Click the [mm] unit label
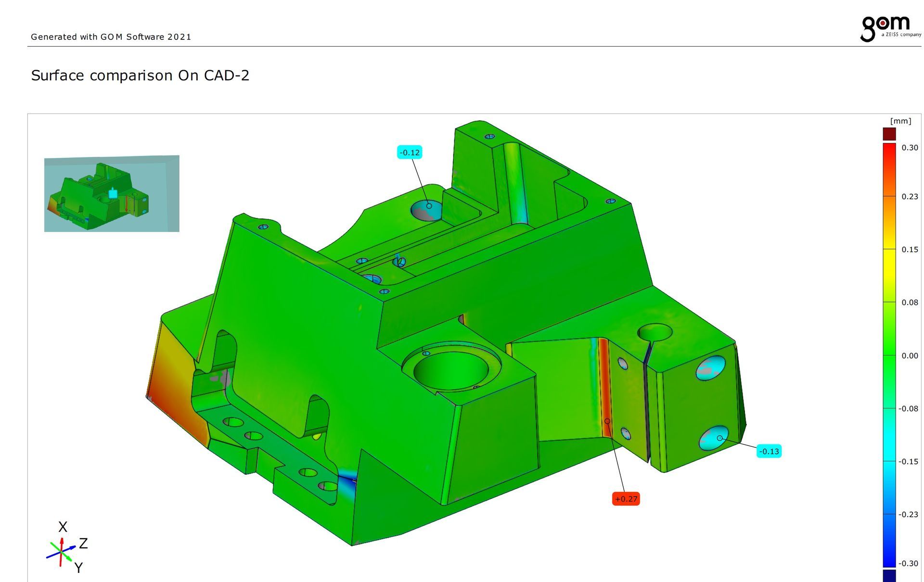This screenshot has width=924, height=582. click(x=900, y=121)
